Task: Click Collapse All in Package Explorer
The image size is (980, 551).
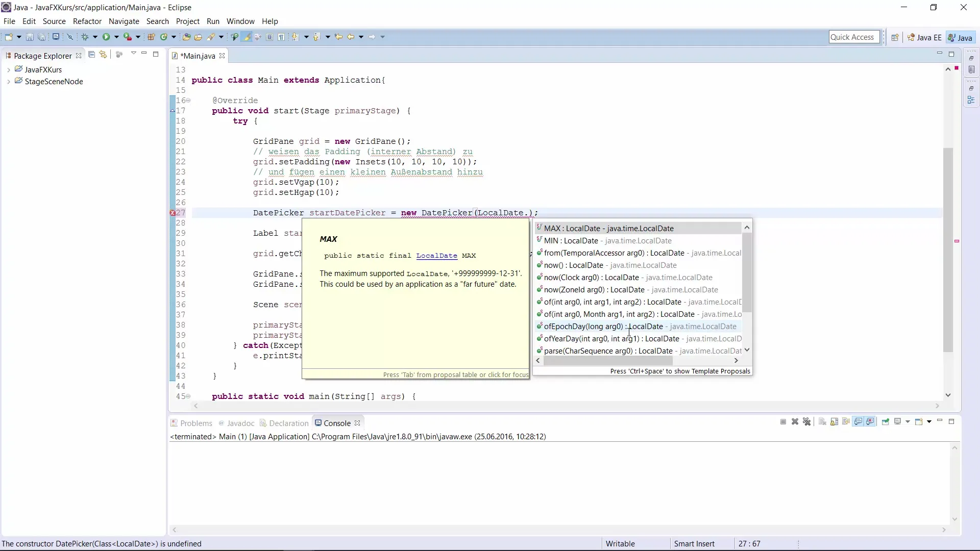Action: [x=91, y=55]
